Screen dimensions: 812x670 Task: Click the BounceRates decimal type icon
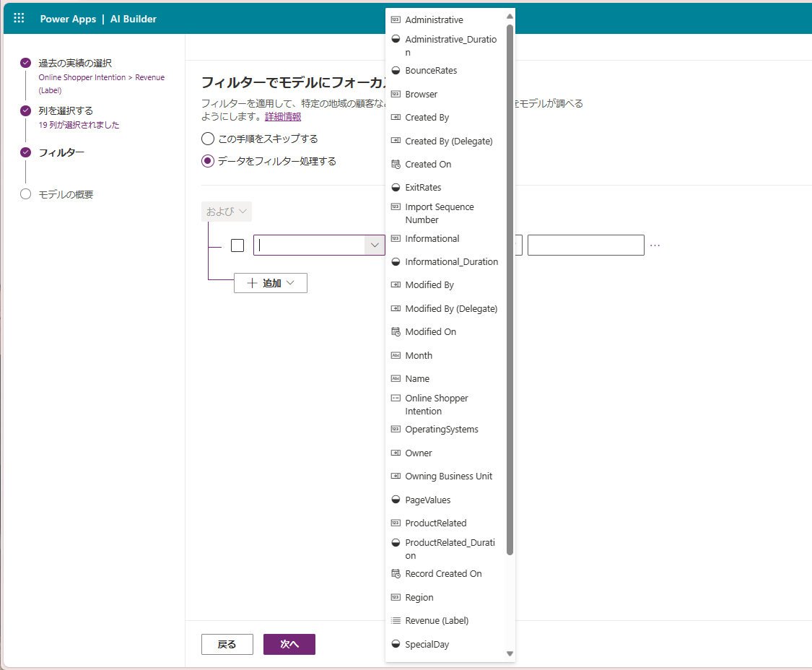(396, 71)
